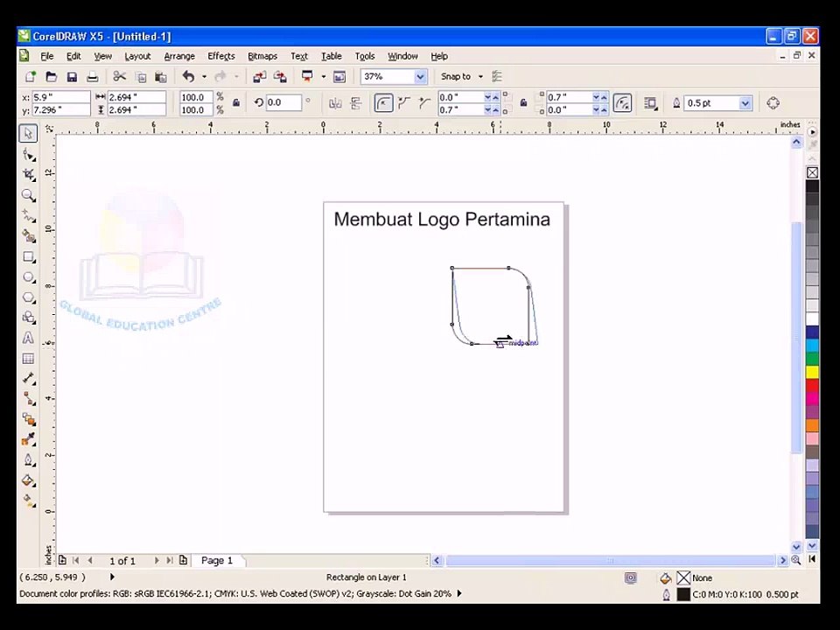Select the Table tool
Viewport: 840px width, 630px height.
[x=28, y=359]
